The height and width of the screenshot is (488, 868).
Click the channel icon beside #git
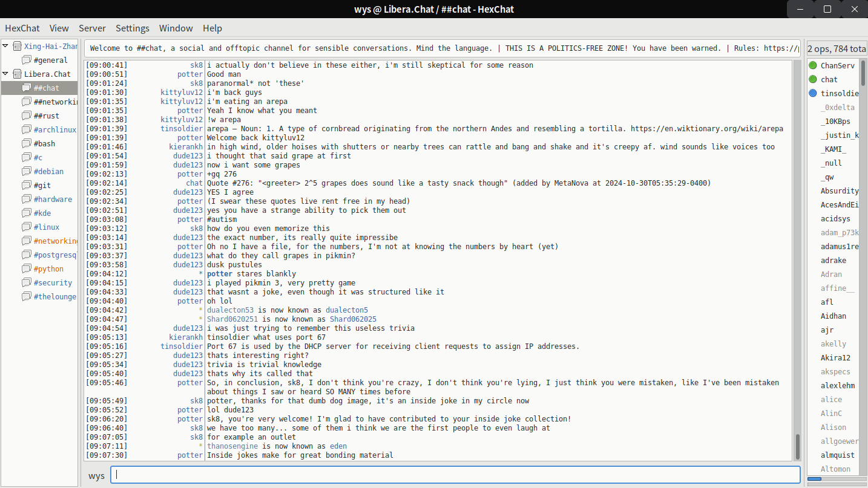pos(27,186)
